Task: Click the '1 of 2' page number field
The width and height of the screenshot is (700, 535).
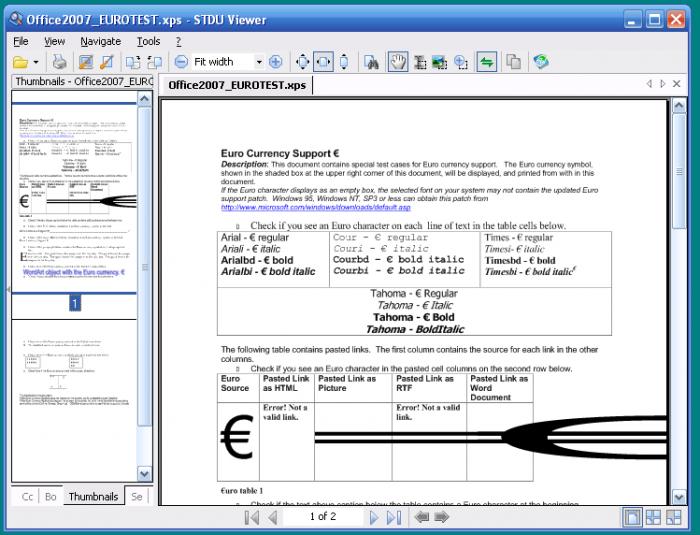Action: click(323, 517)
